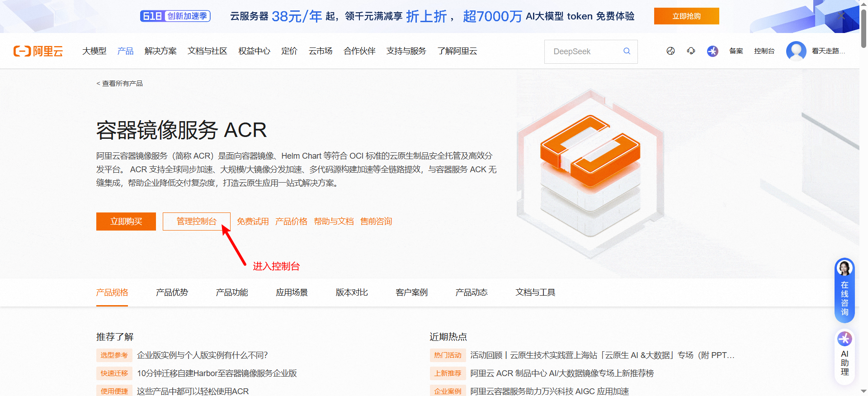868x396 pixels.
Task: Go back via 查看所有产品 link
Action: coord(119,84)
